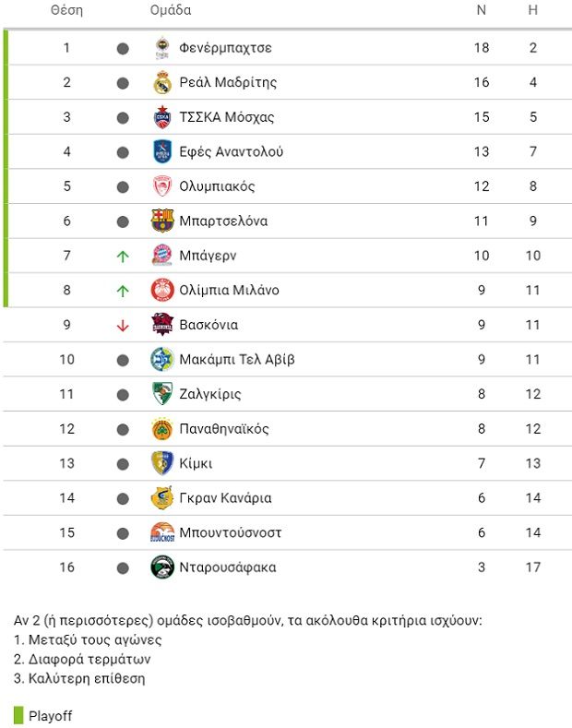
Task: Sort by the Θέση column header
Action: point(66,11)
